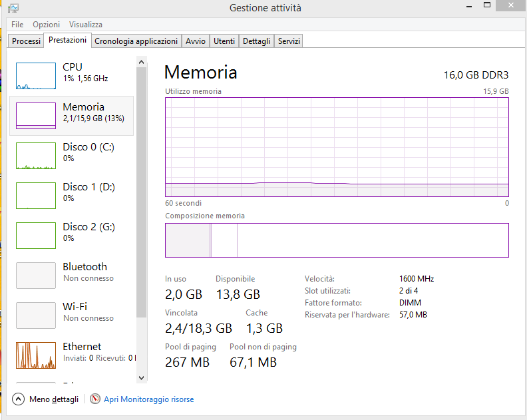Click the '60 secondi' graph axis label
527x420 pixels.
184,203
